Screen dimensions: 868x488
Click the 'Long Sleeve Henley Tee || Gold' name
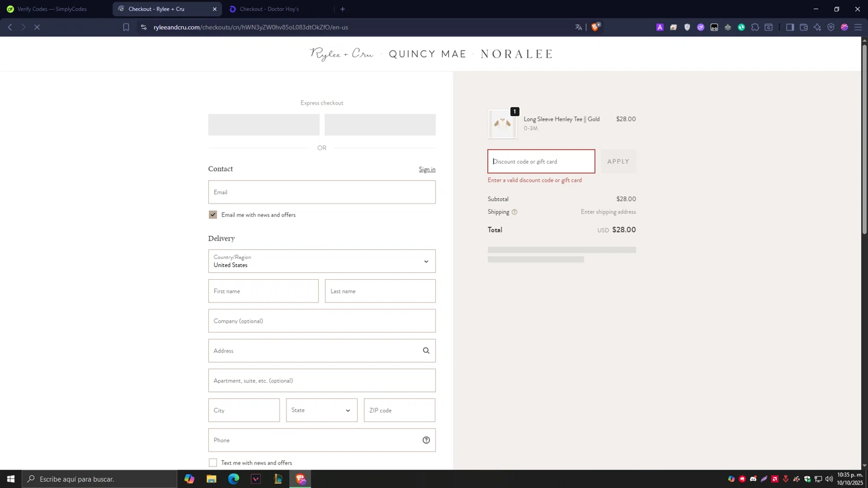coord(561,119)
